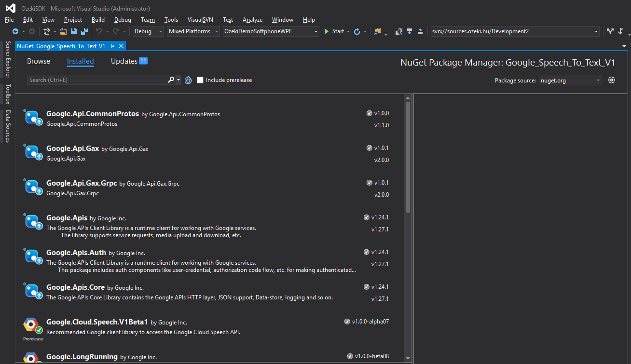The width and height of the screenshot is (631, 364).
Task: Open the Package source nuget.org dropdown
Action: [x=570, y=81]
